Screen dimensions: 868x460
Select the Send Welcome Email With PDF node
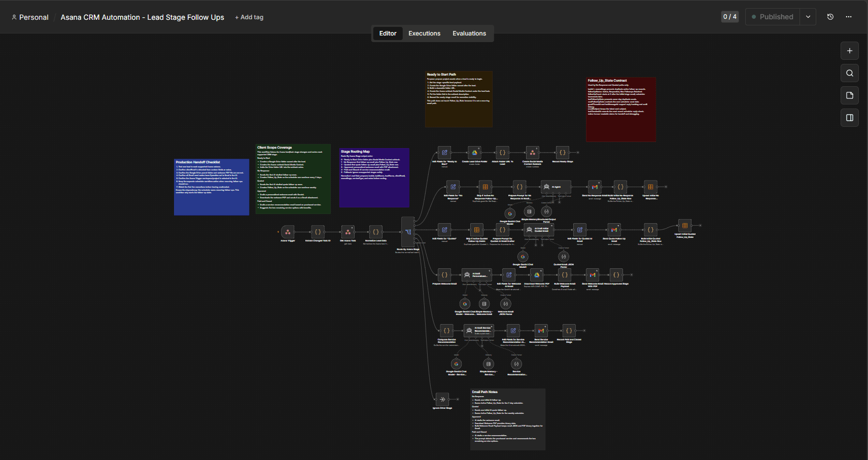[x=593, y=275]
